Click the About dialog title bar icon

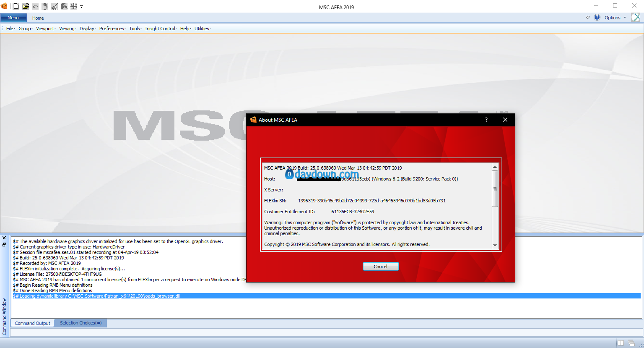click(x=253, y=120)
